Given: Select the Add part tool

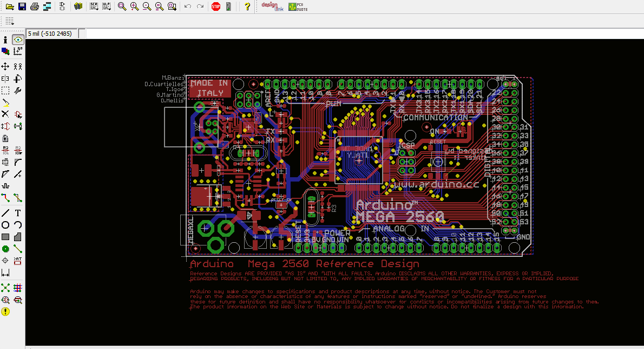Looking at the screenshot, I should (18, 114).
